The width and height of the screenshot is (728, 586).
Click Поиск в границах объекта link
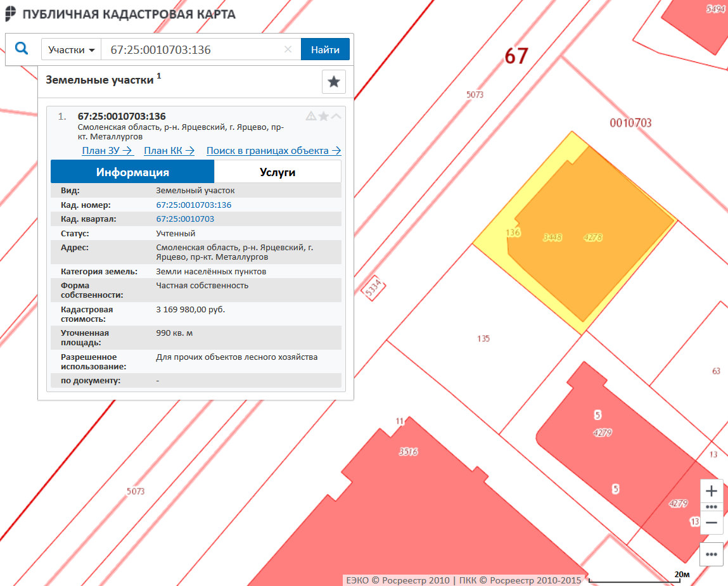click(274, 151)
